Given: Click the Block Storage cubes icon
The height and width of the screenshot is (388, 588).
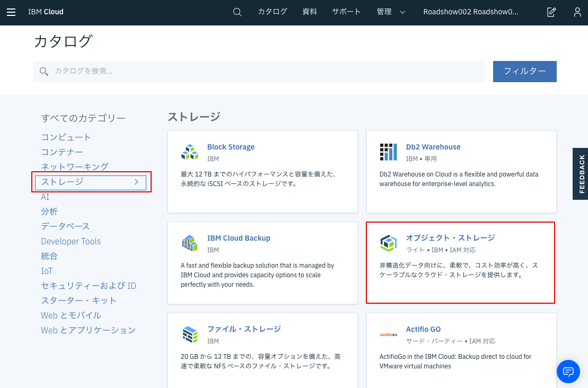Looking at the screenshot, I should click(190, 152).
